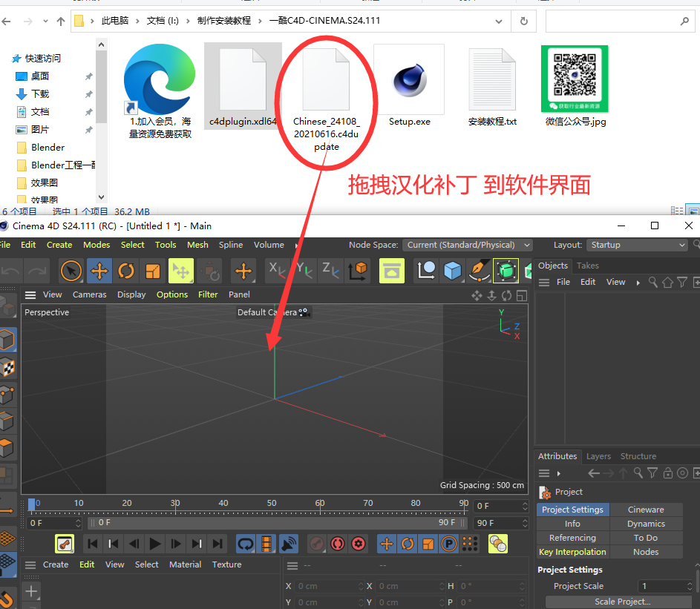This screenshot has height=609, width=700.
Task: Go to start of animation
Action: (x=93, y=544)
